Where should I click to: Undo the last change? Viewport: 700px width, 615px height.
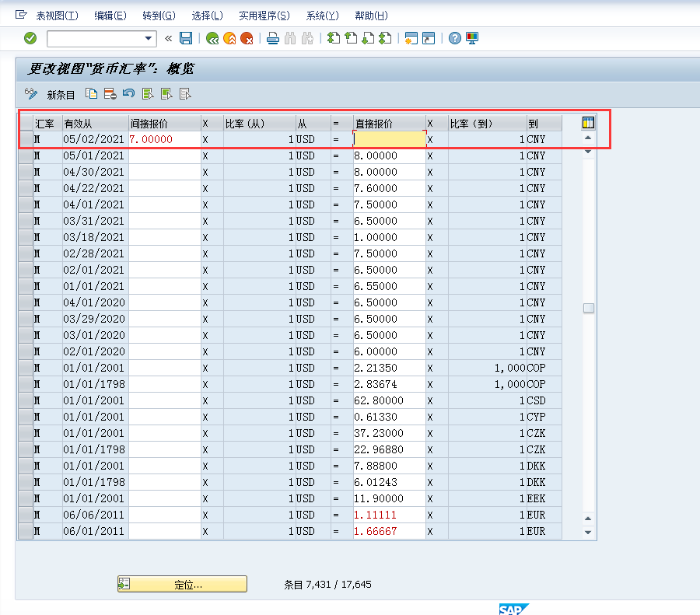click(128, 93)
